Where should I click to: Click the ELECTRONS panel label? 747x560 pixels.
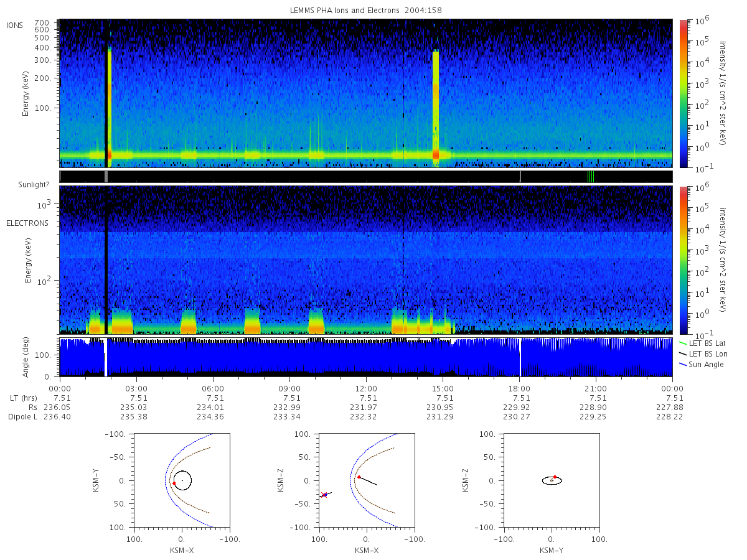click(x=27, y=223)
